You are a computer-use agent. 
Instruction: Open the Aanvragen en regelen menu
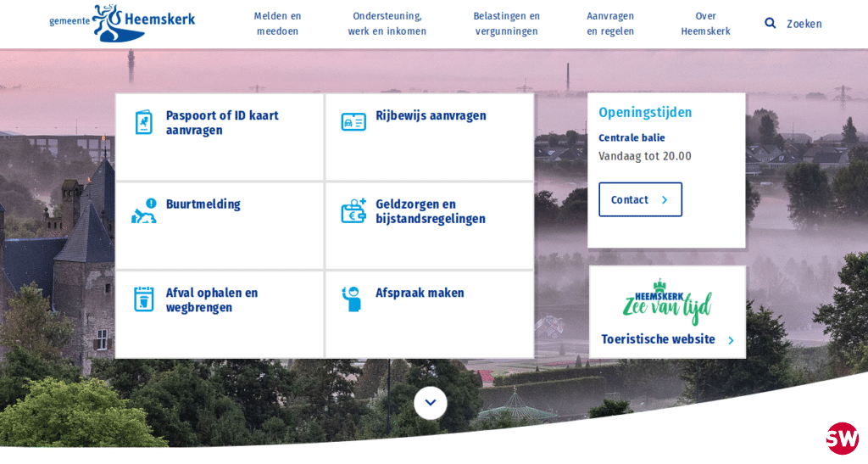[610, 24]
